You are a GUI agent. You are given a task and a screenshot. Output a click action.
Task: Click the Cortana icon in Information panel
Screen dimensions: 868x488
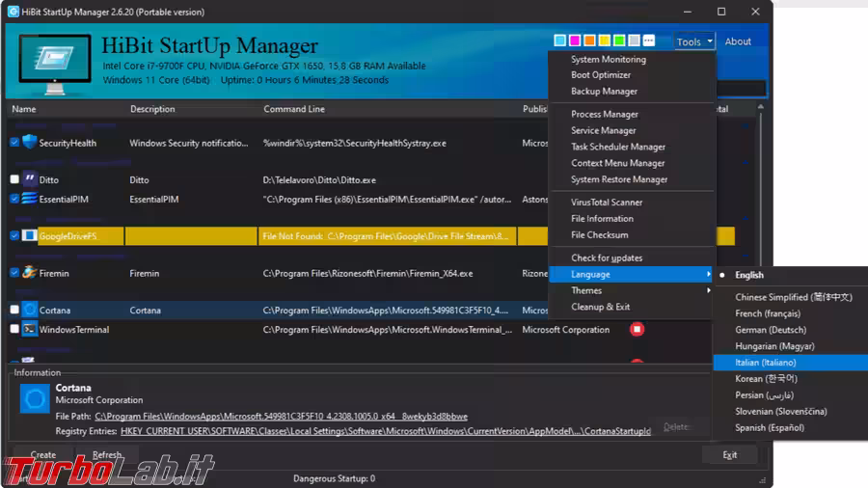tap(35, 399)
